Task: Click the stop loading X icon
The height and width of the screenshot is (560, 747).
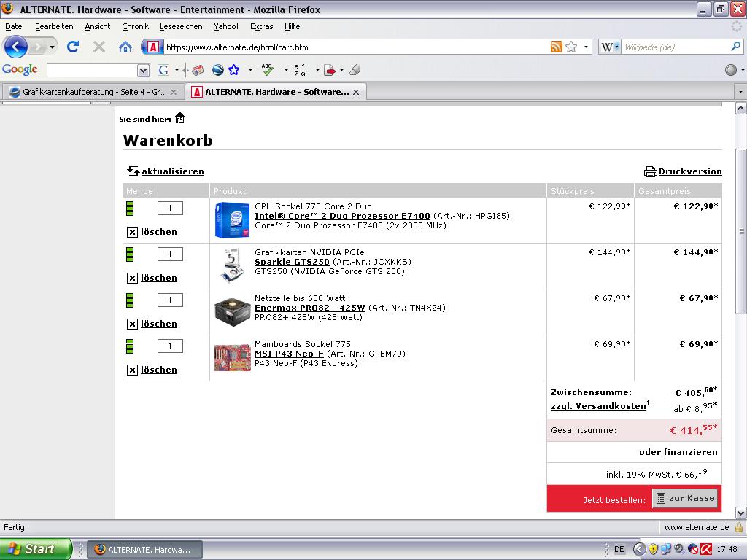Action: [99, 47]
